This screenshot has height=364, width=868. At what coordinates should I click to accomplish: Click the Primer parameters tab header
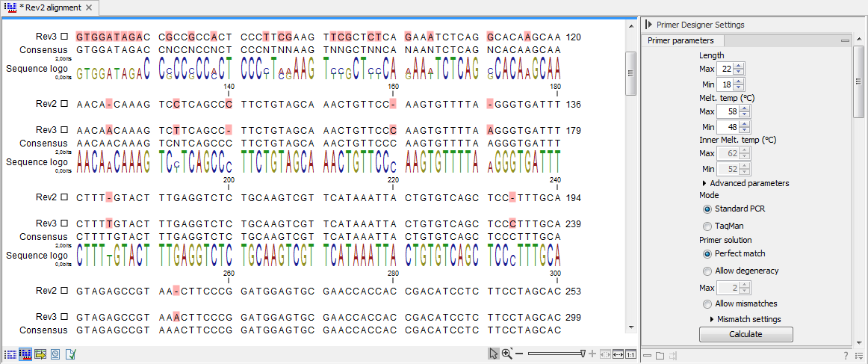click(x=681, y=40)
